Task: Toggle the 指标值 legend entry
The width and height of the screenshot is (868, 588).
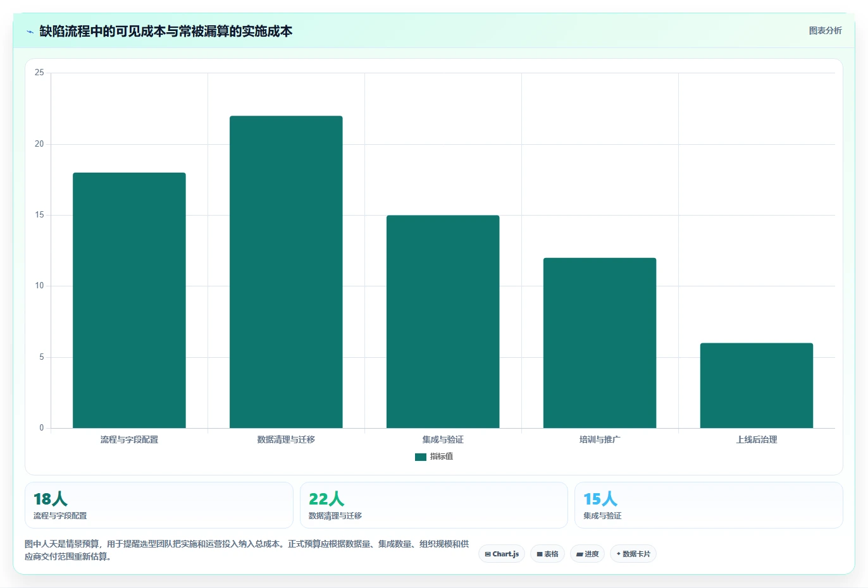Action: coord(434,456)
